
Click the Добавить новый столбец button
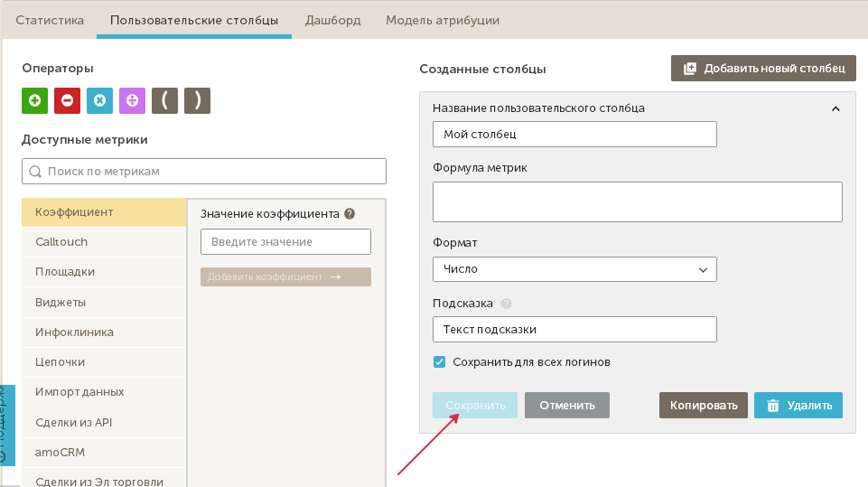point(763,68)
